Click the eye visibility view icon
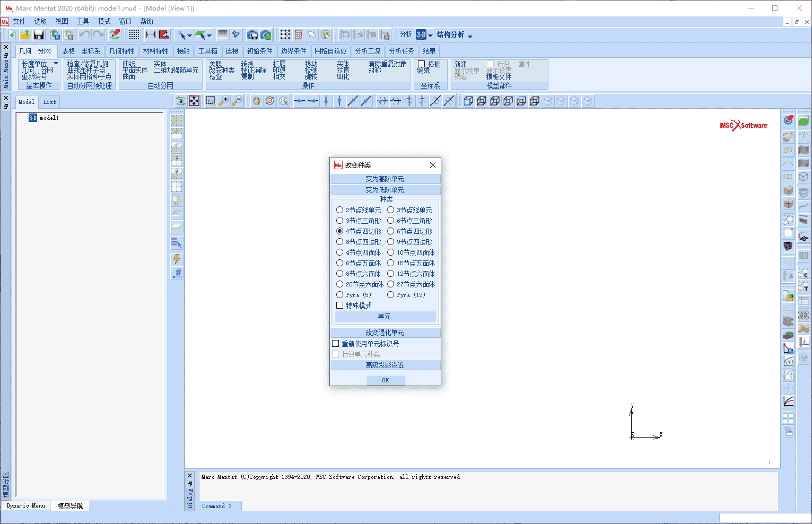This screenshot has height=524, width=812. click(181, 101)
